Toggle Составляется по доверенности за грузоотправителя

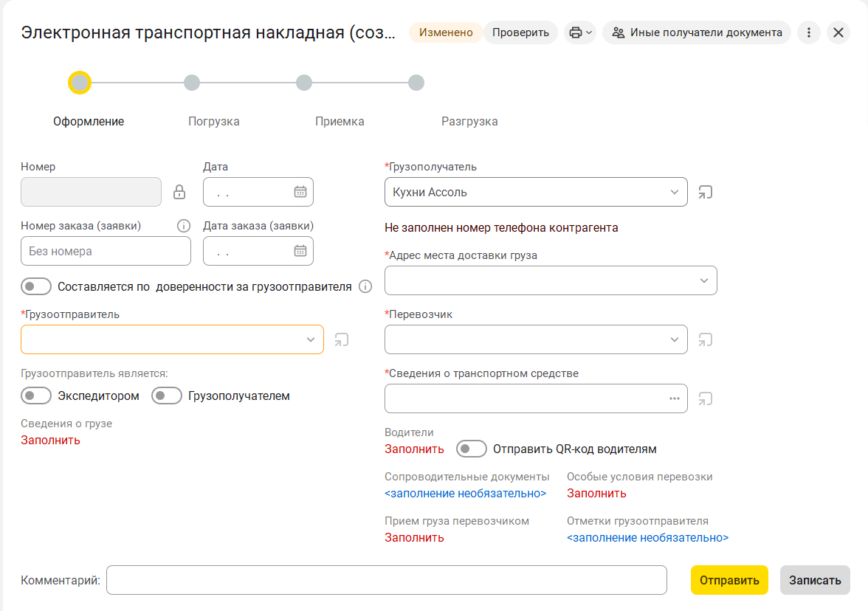click(36, 286)
